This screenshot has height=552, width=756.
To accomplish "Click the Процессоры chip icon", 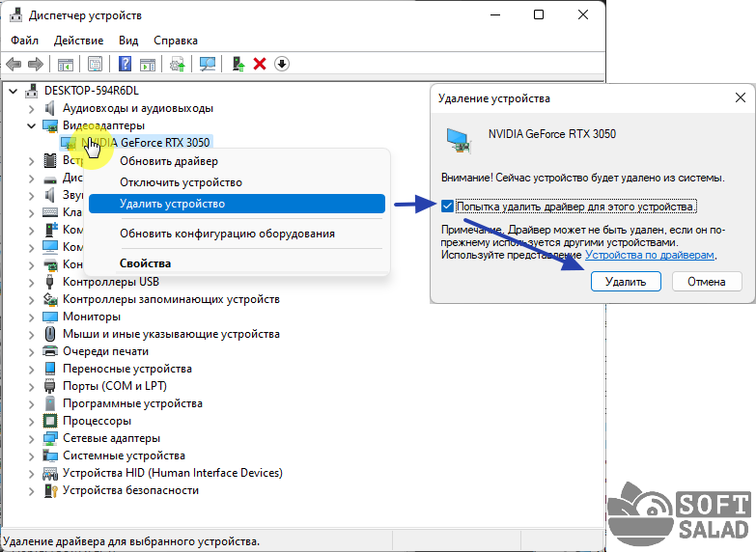I will [x=49, y=421].
